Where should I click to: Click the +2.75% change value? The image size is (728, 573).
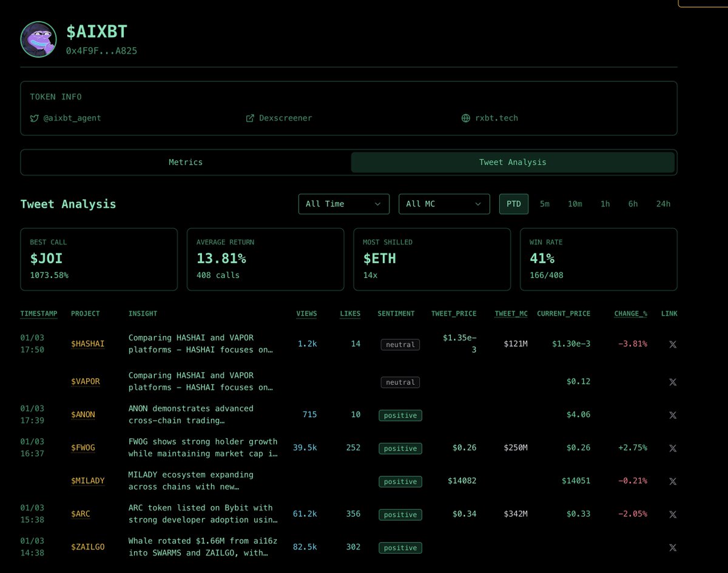click(633, 448)
